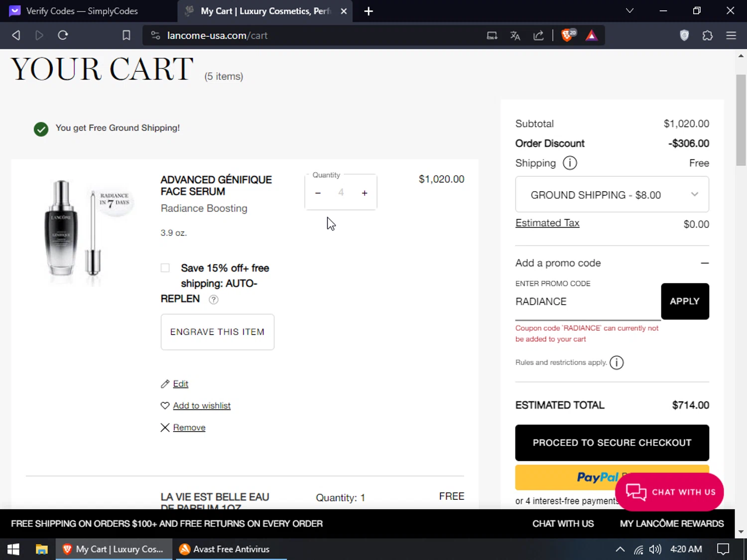The image size is (747, 560).
Task: Open the Windows Start menu
Action: (13, 549)
